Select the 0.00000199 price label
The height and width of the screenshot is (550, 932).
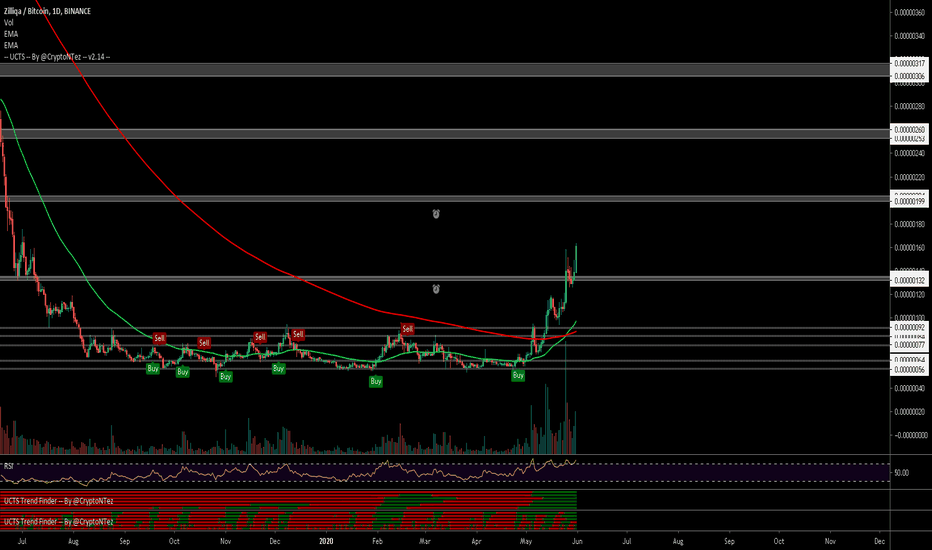(909, 202)
